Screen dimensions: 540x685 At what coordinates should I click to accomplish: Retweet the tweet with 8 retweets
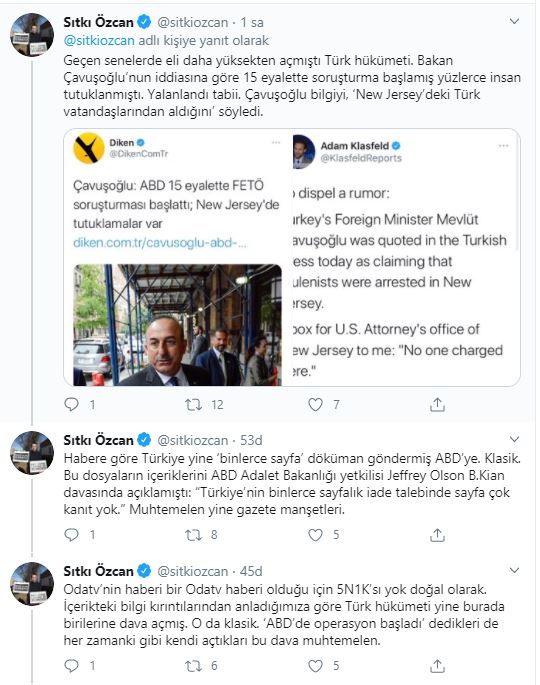point(193,535)
